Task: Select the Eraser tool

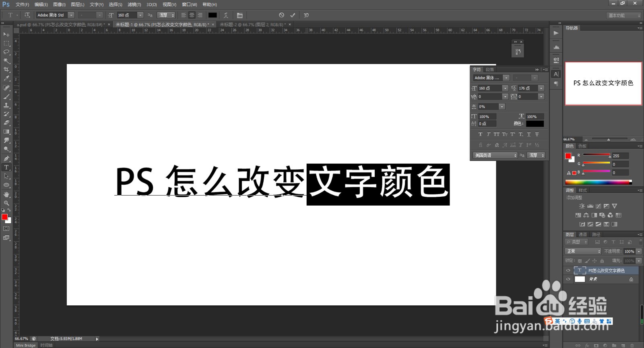Action: tap(6, 123)
